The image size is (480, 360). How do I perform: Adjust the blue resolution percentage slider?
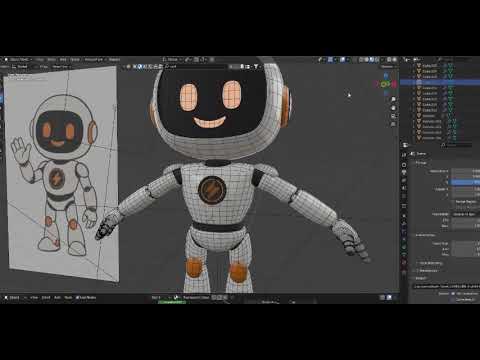pyautogui.click(x=466, y=182)
